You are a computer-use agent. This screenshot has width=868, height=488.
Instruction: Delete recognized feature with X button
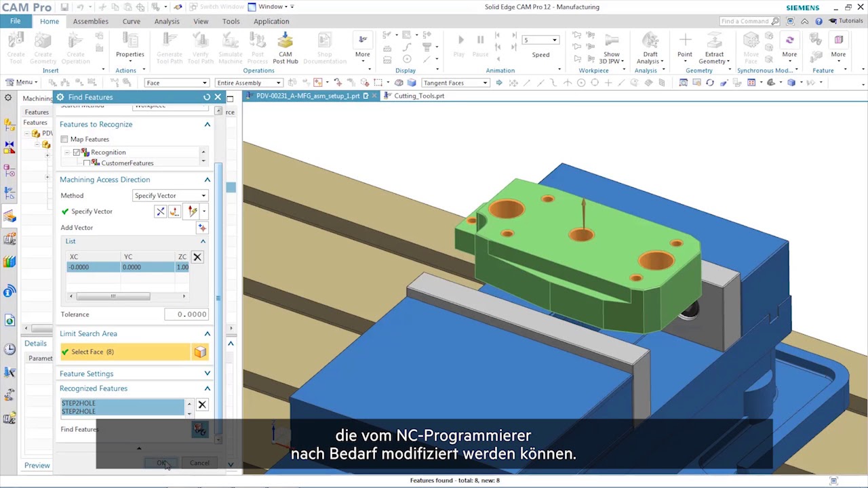click(x=202, y=405)
